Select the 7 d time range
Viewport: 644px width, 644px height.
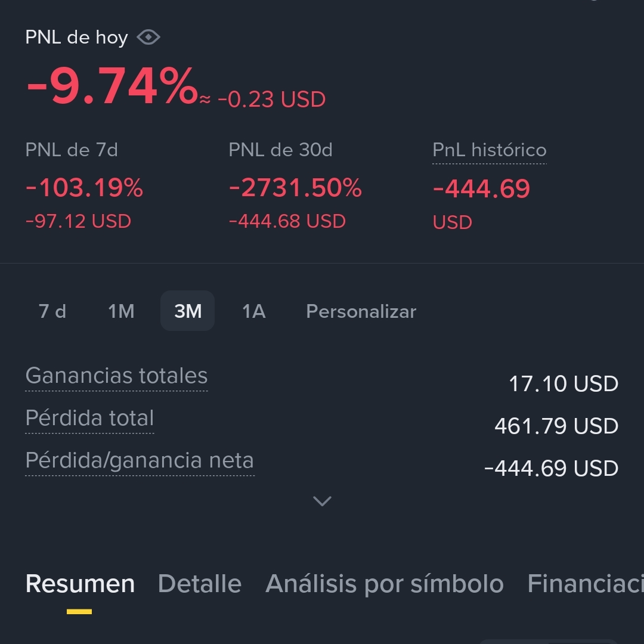[x=52, y=311]
